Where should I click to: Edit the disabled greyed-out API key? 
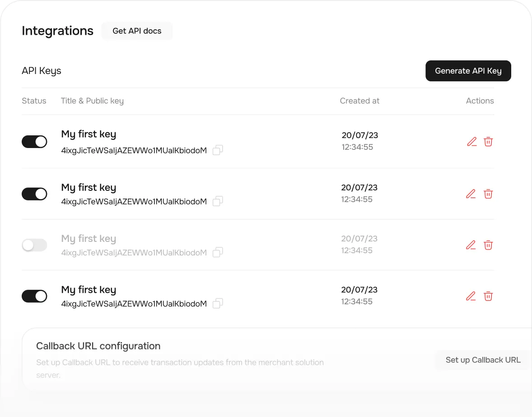[471, 245]
